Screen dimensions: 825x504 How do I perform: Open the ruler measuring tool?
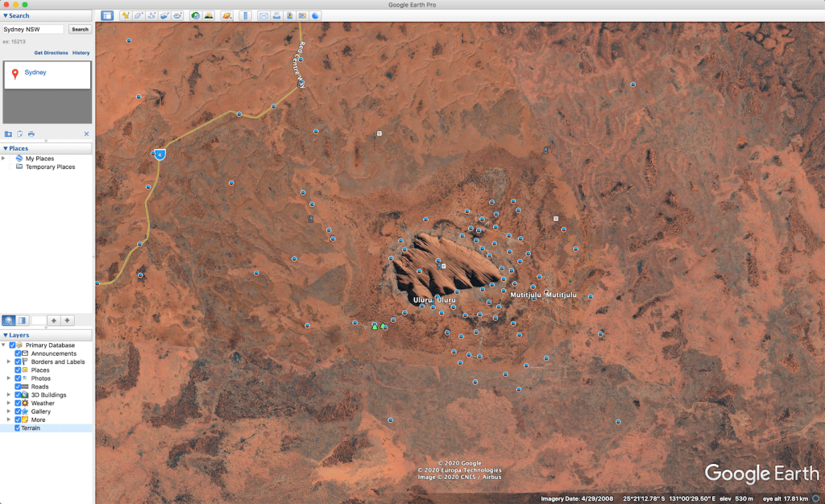point(245,16)
